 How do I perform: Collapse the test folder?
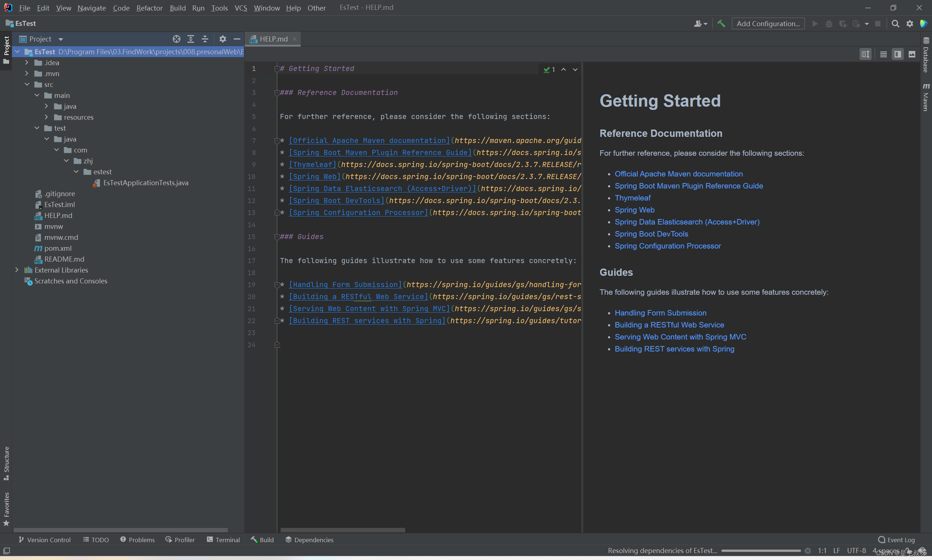(37, 128)
